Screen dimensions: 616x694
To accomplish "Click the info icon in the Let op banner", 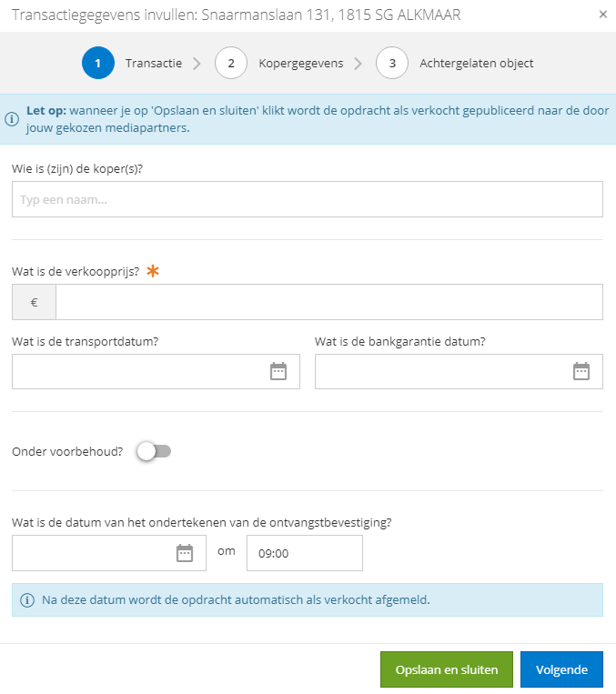I will 12,119.
